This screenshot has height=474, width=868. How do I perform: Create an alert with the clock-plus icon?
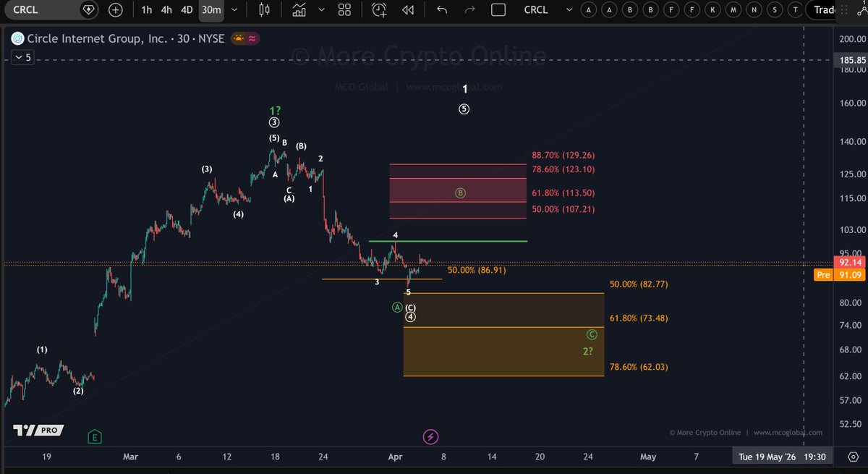(379, 10)
